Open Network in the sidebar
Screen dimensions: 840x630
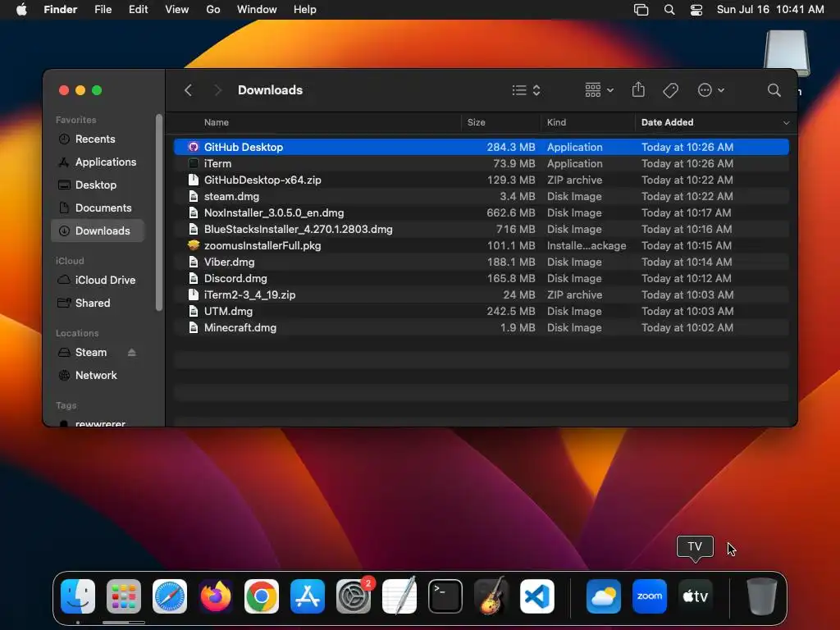(98, 376)
